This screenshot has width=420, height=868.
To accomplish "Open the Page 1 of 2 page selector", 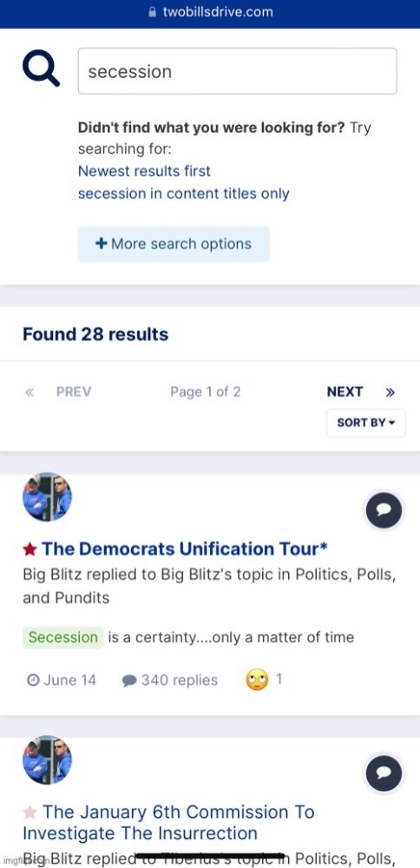I will (x=206, y=392).
